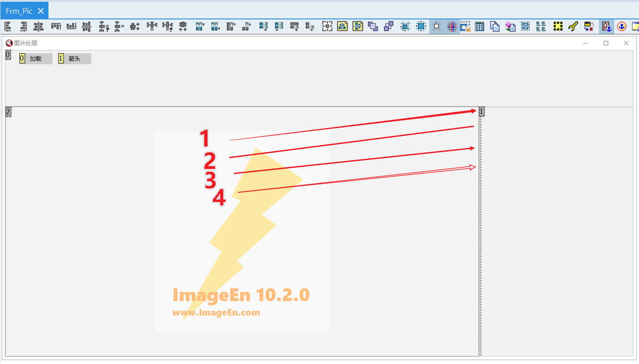Align horizontal centers of controls
This screenshot has width=639, height=364.
[39, 27]
